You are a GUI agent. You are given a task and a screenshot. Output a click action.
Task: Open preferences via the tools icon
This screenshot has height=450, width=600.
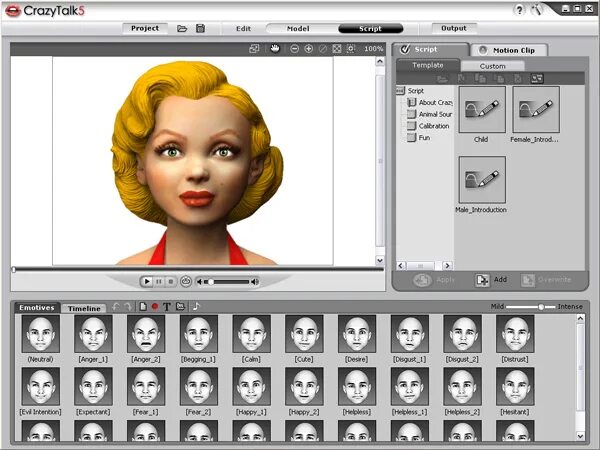click(x=537, y=10)
